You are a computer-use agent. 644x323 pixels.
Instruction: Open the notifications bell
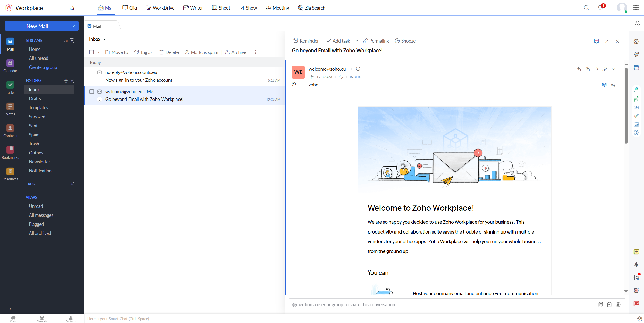(600, 8)
